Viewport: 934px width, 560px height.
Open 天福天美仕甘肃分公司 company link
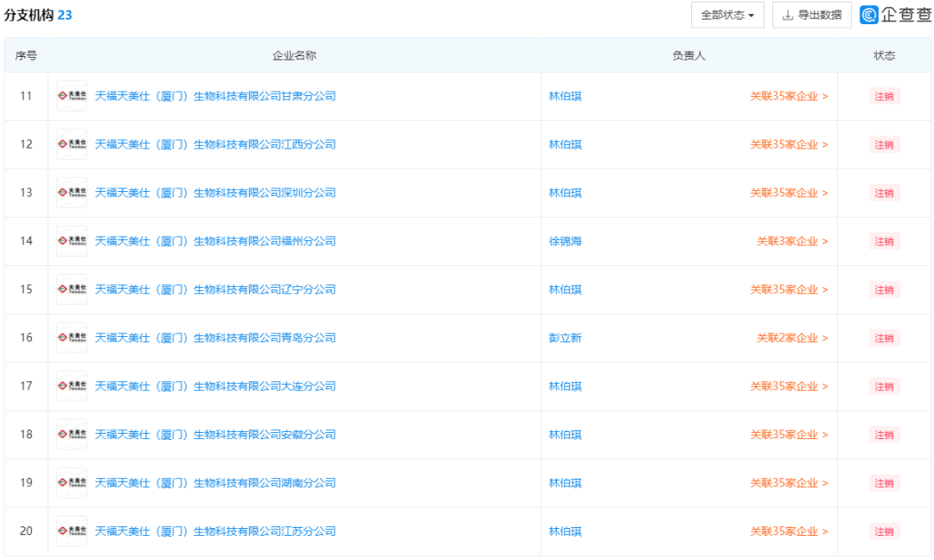[x=215, y=96]
